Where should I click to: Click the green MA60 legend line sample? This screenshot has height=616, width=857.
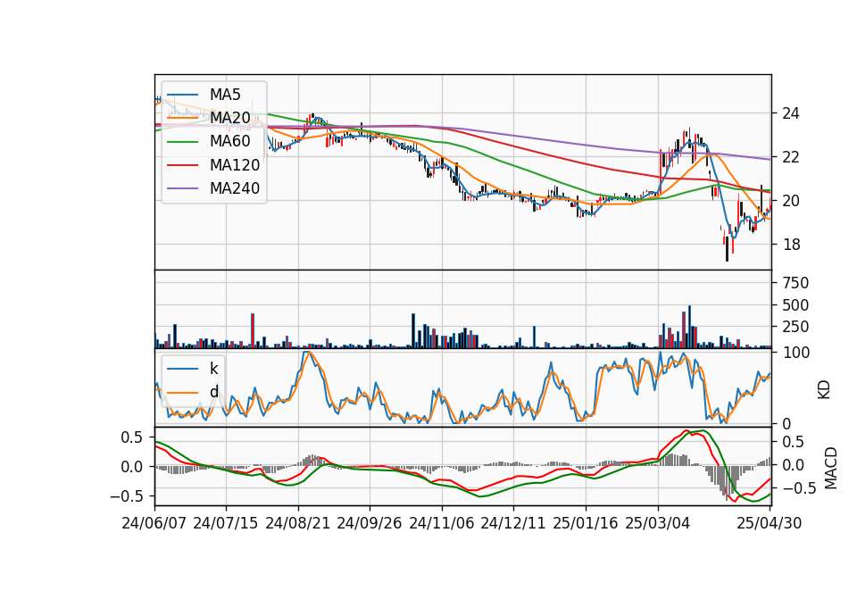[182, 142]
